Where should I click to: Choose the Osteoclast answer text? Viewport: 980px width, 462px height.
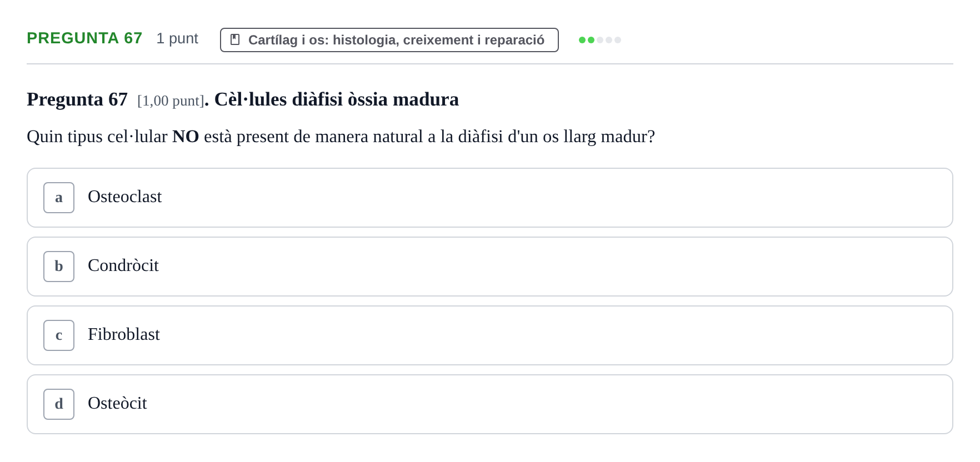pos(125,197)
